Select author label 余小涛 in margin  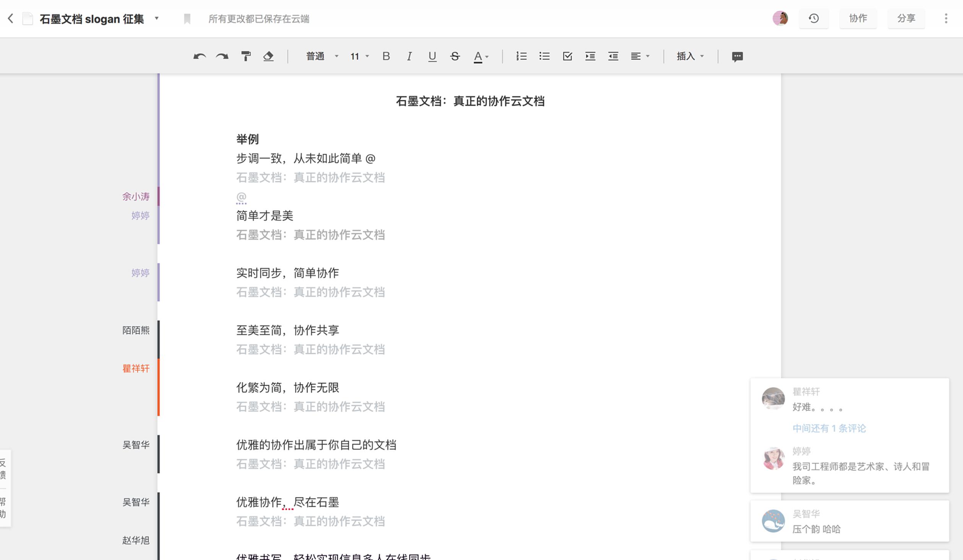tap(136, 196)
